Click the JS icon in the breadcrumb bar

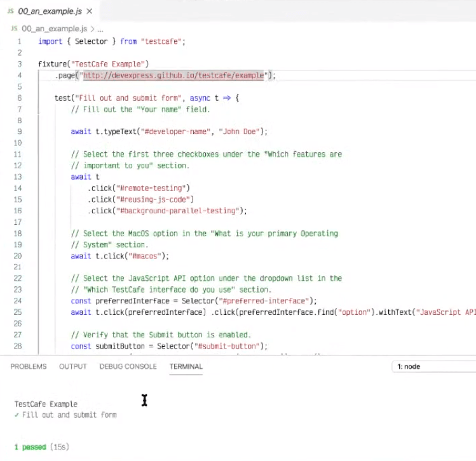(15, 29)
